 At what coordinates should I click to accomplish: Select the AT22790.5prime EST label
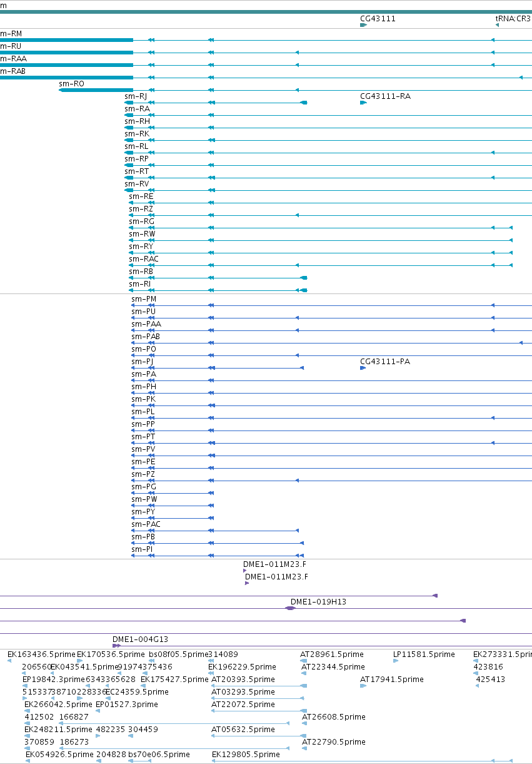334,742
